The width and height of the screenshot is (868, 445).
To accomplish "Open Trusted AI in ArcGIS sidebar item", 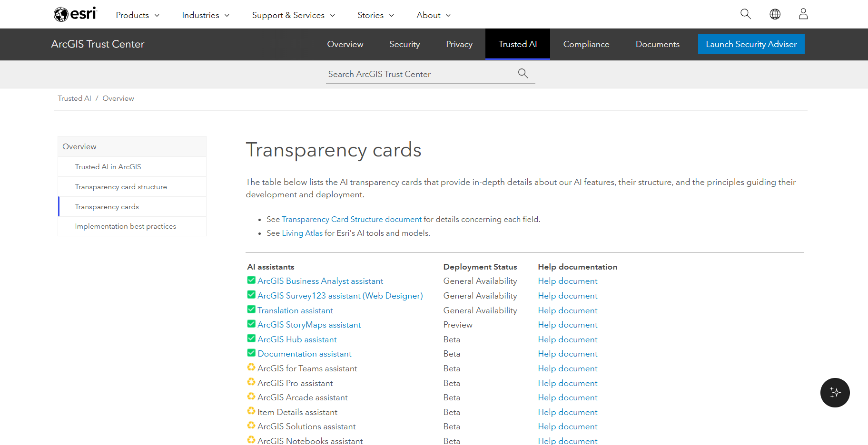I will tap(132, 167).
